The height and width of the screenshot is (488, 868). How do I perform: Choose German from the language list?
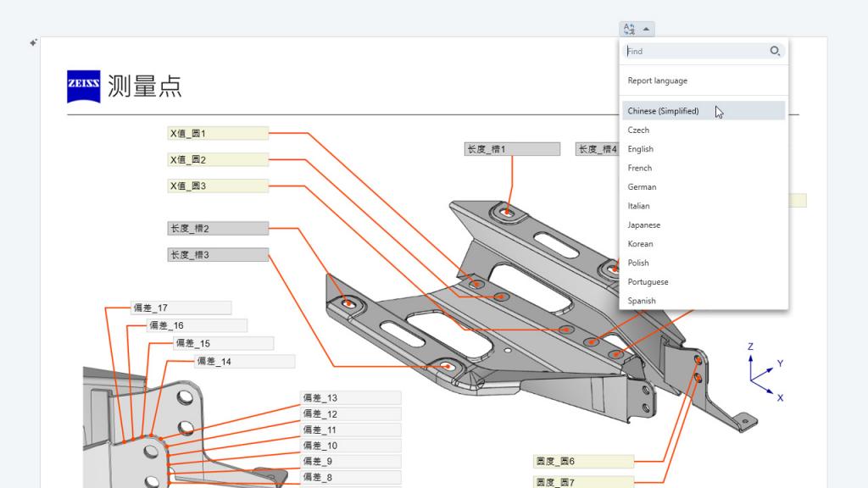tap(642, 186)
